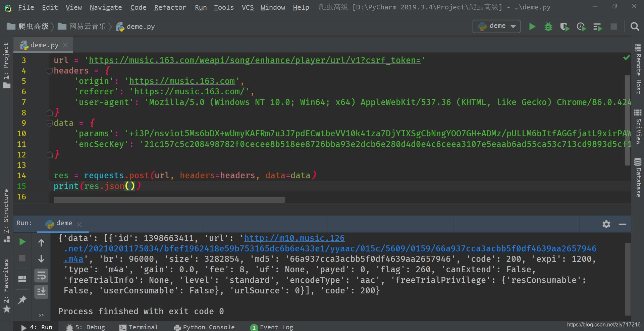Run deme with coverage
The width and height of the screenshot is (644, 331).
point(565,27)
